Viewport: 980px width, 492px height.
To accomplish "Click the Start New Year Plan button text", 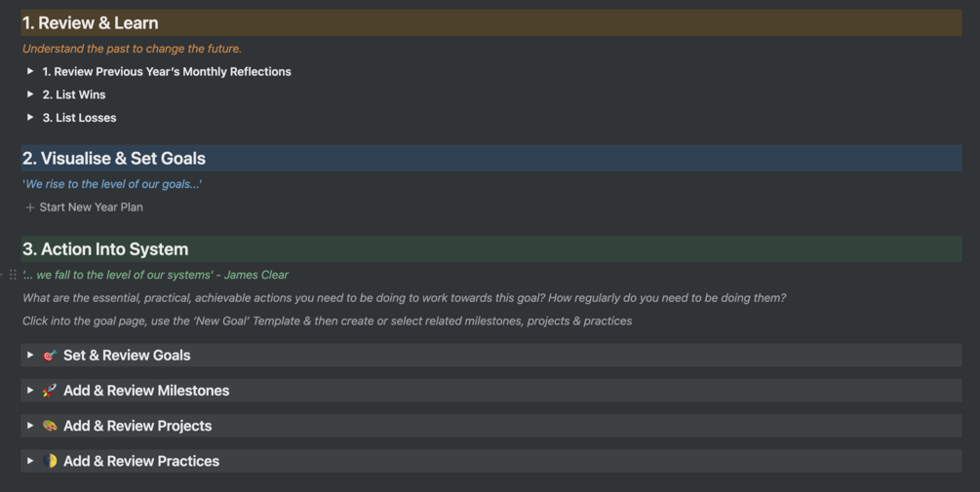I will 92,208.
